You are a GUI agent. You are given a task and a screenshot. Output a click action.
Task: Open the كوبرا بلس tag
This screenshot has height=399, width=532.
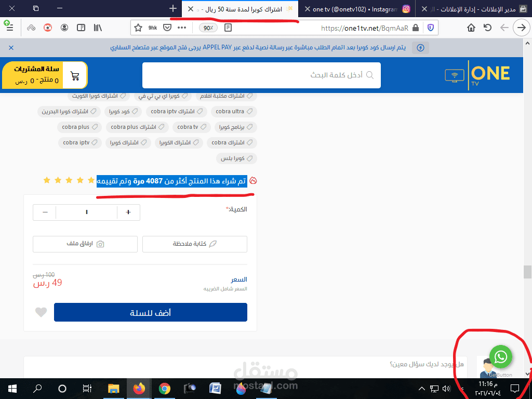236,158
